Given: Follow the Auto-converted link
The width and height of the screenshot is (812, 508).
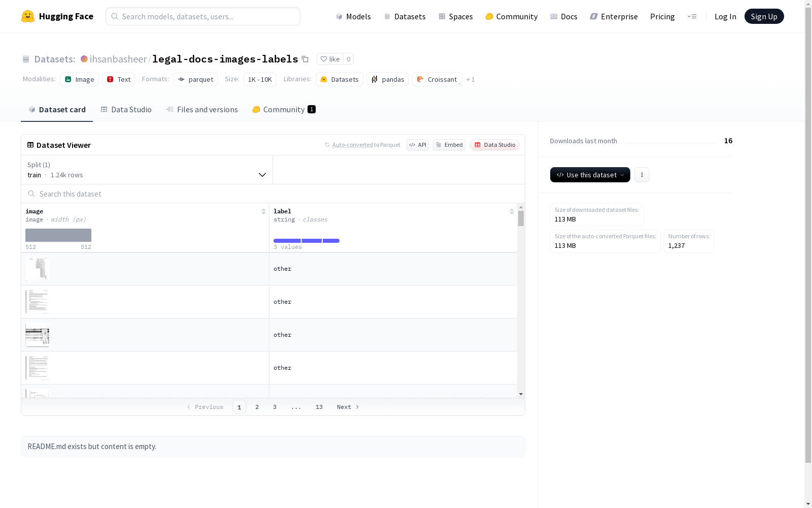Looking at the screenshot, I should (x=352, y=145).
